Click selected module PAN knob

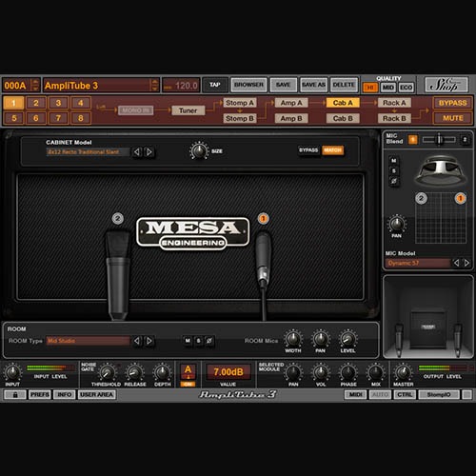coord(293,372)
